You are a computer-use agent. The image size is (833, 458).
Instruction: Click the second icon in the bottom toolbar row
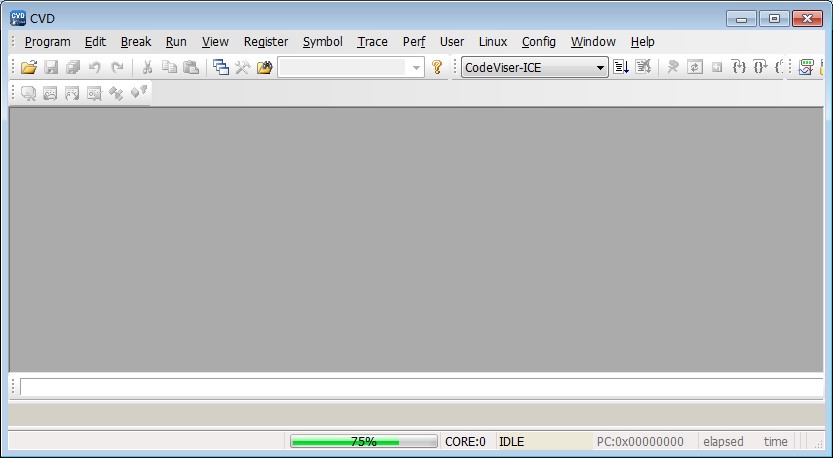(x=50, y=94)
